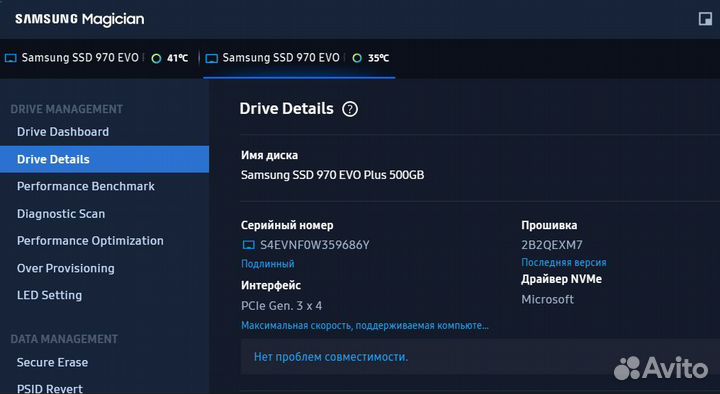The width and height of the screenshot is (720, 394).
Task: Click the Серийный номер label
Action: [287, 225]
